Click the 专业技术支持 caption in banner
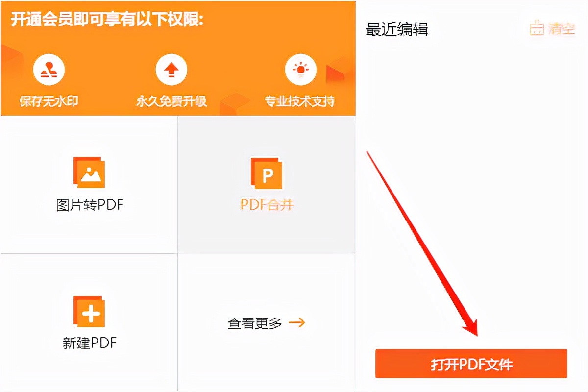The width and height of the screenshot is (588, 392). 300,101
